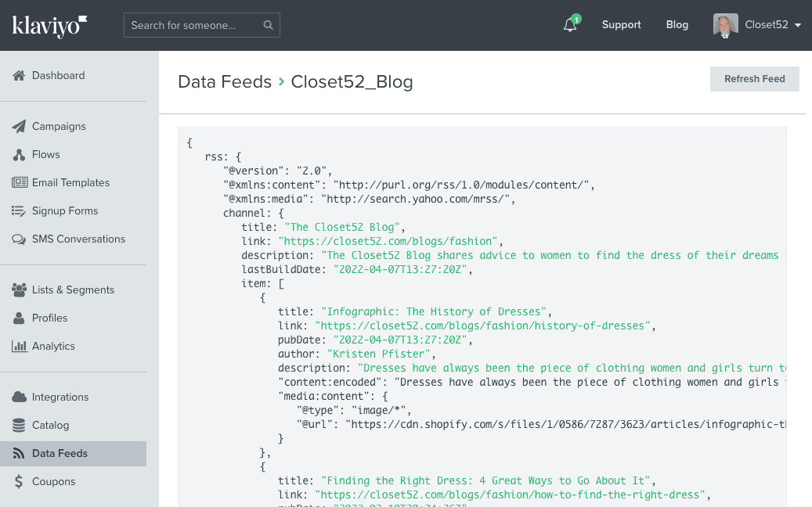Open the Support link in header
Screen dimensions: 812x507
click(x=621, y=25)
